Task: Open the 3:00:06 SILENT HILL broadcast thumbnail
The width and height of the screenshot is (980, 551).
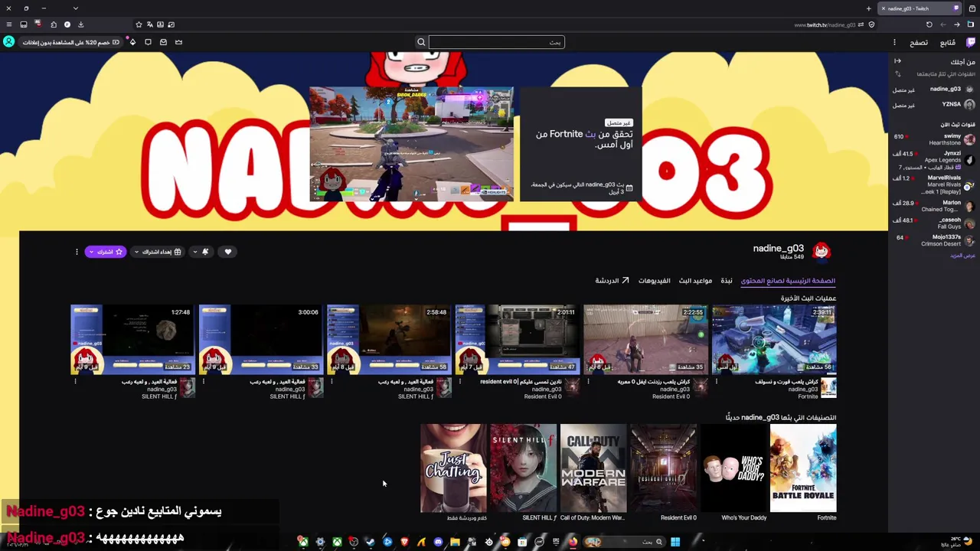Action: [x=261, y=340]
